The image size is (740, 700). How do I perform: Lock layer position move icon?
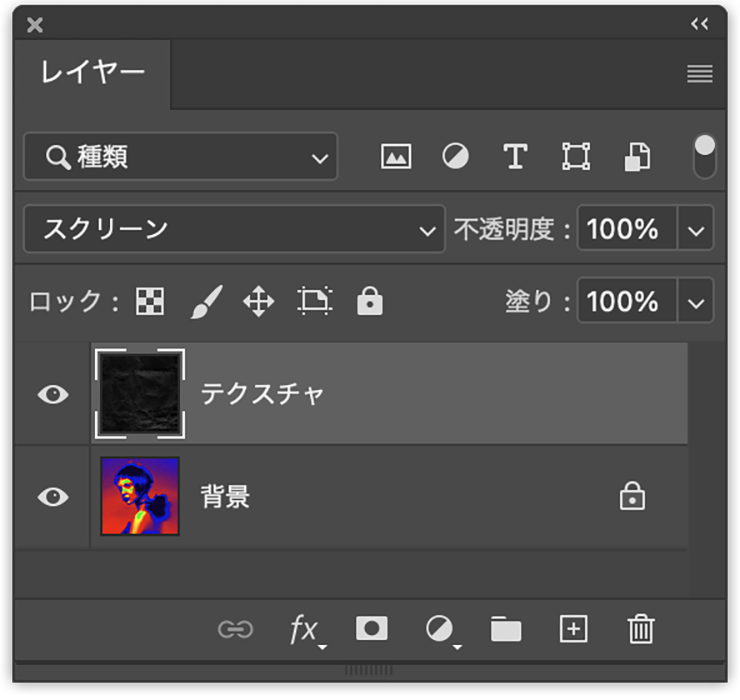(x=259, y=301)
